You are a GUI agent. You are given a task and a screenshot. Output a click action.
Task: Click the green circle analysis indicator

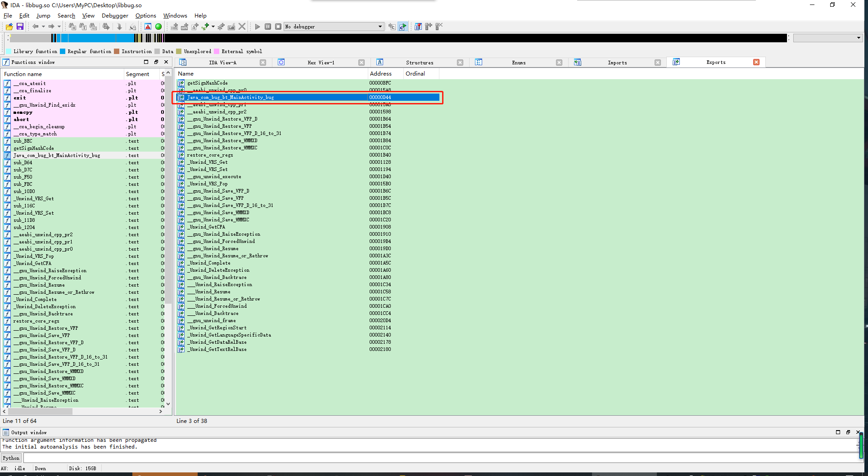pos(158,27)
